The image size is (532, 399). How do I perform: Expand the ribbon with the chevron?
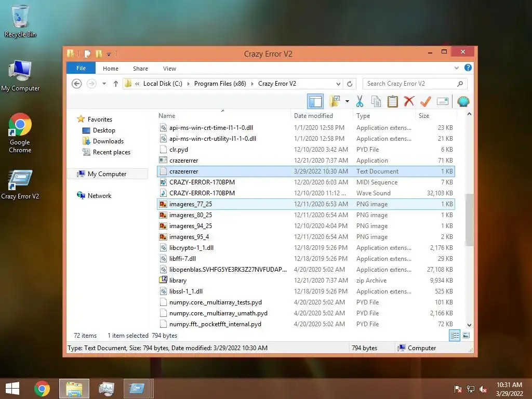456,68
